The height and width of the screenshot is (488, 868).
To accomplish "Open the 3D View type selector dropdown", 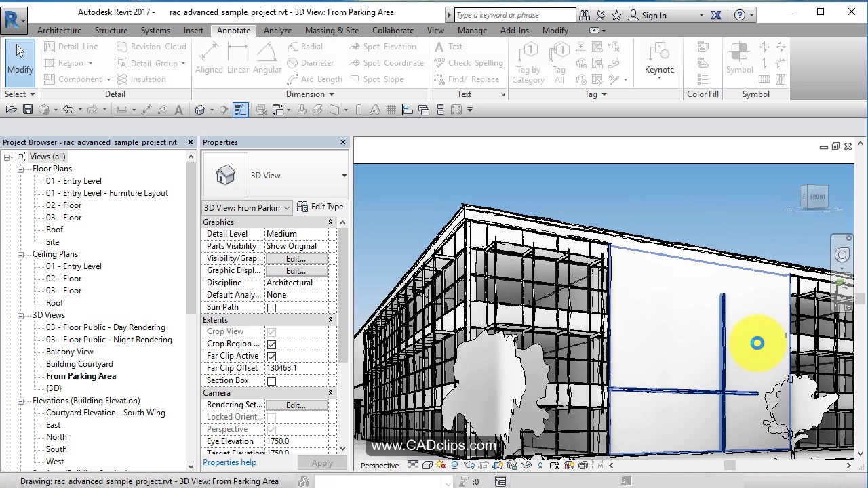I will pyautogui.click(x=286, y=208).
